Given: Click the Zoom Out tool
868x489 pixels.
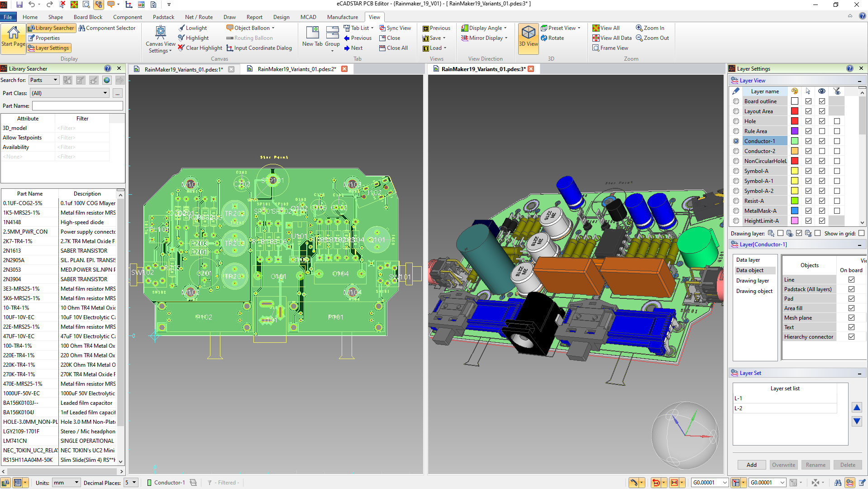Looking at the screenshot, I should (652, 38).
